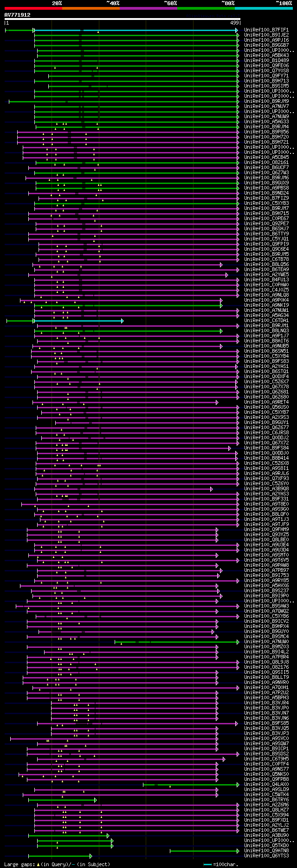Image resolution: width=297 pixels, height=868 pixels.
Task: Open hit UniRef100_A9PBS8
Action: (266, 188)
